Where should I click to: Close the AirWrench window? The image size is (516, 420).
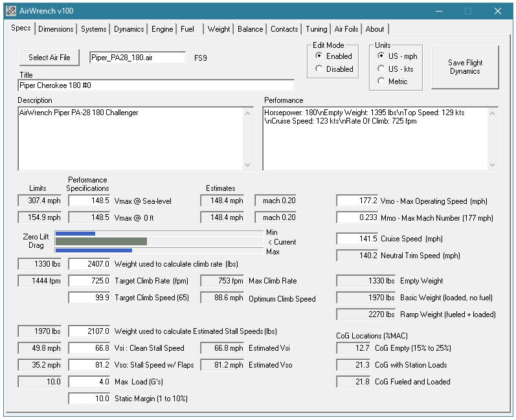(498, 11)
